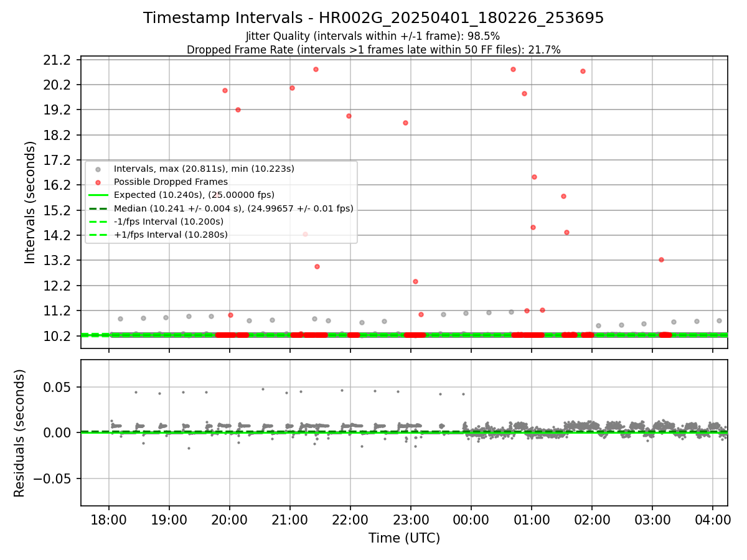Click the plot title "Timestamp Intervals - HR002G_20250401_180226_253695"
Image resolution: width=747 pixels, height=560 pixels.
374,18
